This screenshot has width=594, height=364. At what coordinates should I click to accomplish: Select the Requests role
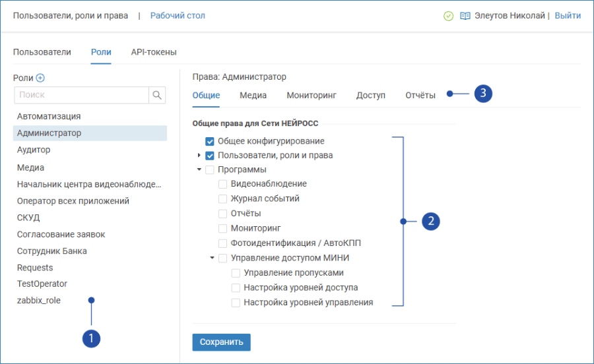(x=90, y=268)
